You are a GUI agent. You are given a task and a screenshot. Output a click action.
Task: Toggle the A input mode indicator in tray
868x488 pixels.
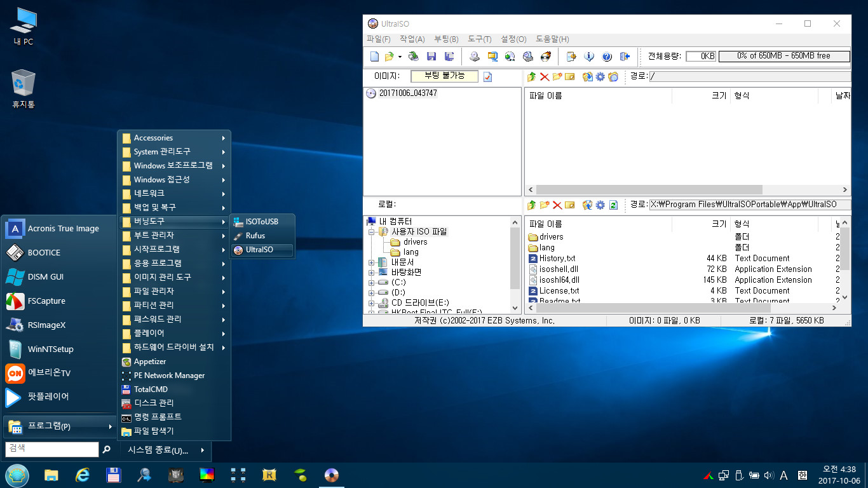pyautogui.click(x=784, y=475)
